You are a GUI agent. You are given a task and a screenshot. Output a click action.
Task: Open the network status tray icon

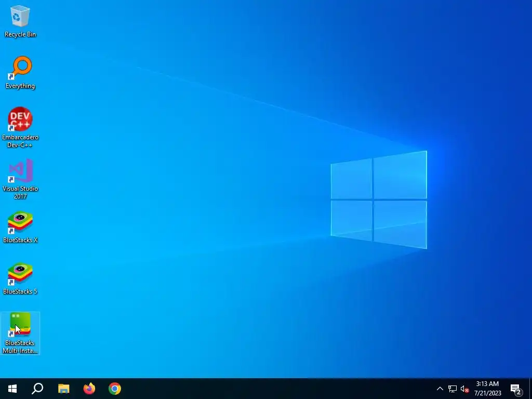click(x=453, y=389)
